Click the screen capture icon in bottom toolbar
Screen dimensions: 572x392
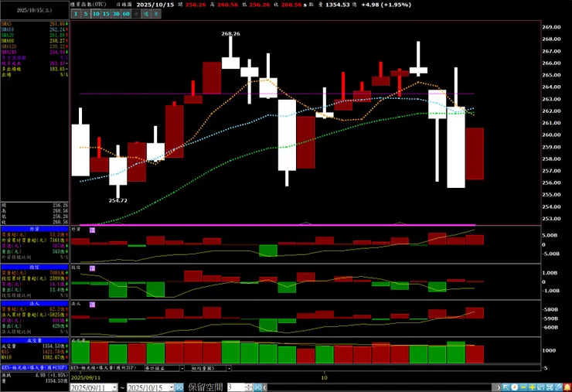(550, 387)
